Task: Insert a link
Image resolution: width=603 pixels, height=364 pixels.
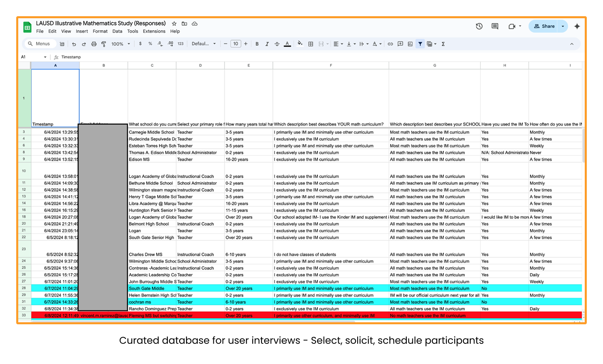Action: point(390,44)
